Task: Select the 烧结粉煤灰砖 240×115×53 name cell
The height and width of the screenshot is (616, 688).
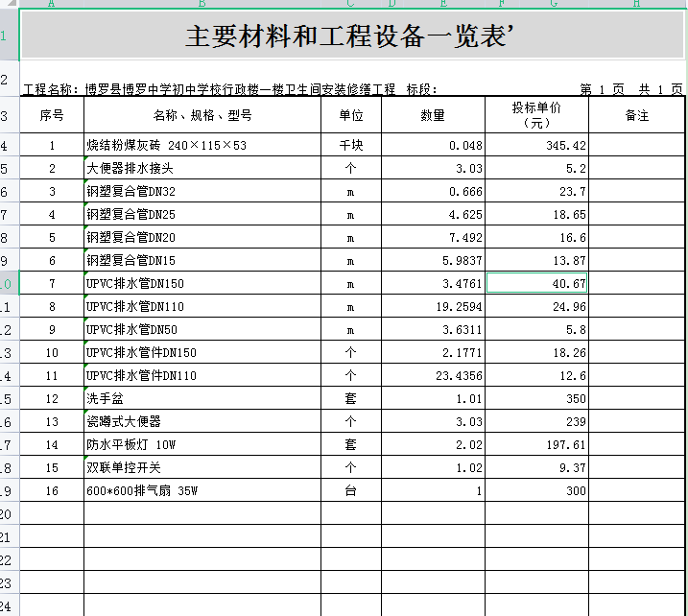Action: pos(202,146)
